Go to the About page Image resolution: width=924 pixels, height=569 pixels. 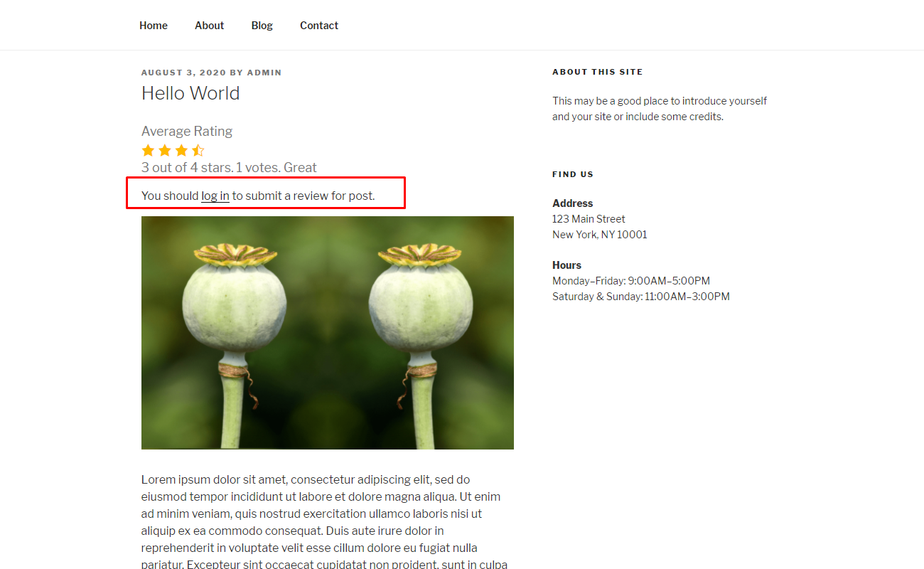(x=210, y=26)
